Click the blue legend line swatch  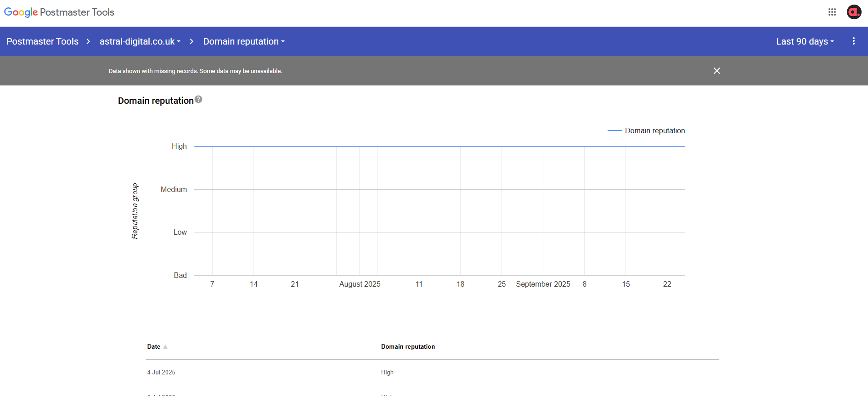614,131
